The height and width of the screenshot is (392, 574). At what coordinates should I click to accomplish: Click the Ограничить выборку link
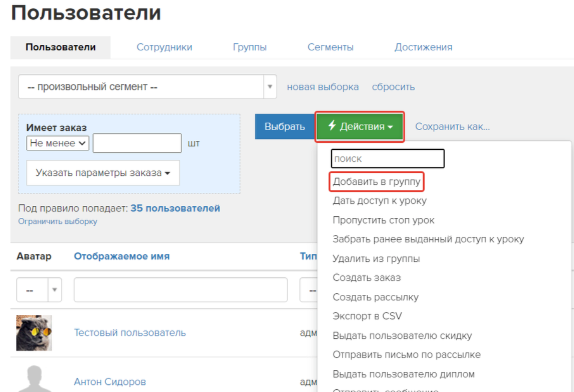[x=58, y=222]
